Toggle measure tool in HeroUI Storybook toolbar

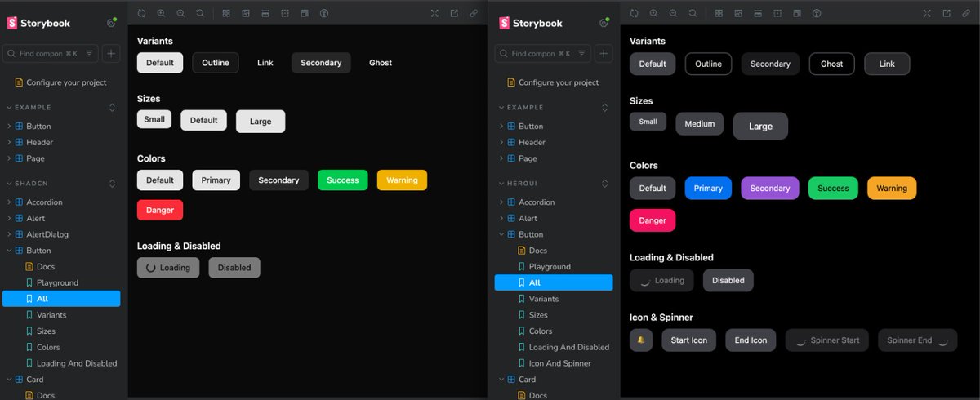[758, 13]
